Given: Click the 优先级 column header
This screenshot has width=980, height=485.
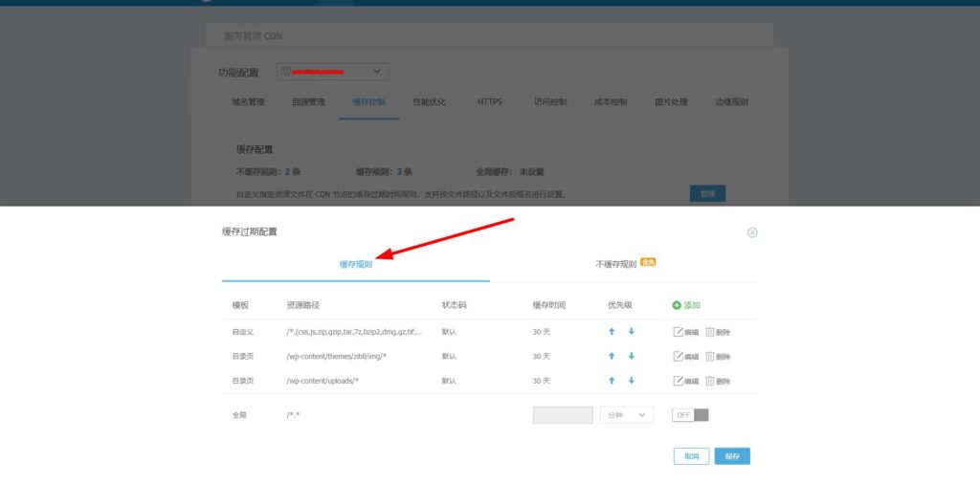Looking at the screenshot, I should 620,305.
